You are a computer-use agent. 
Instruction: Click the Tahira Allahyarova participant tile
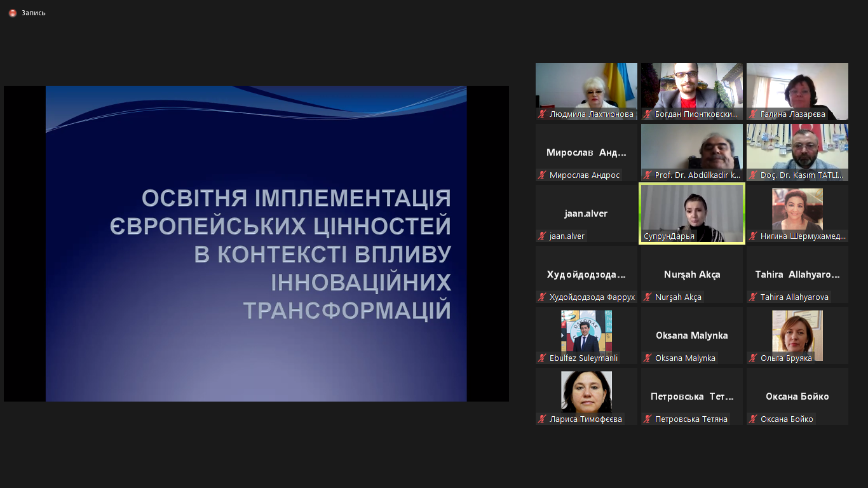pos(797,275)
